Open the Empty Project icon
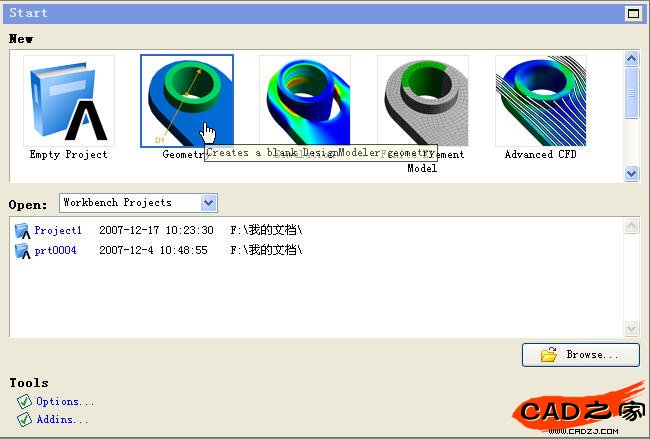The height and width of the screenshot is (439, 650). pyautogui.click(x=69, y=101)
